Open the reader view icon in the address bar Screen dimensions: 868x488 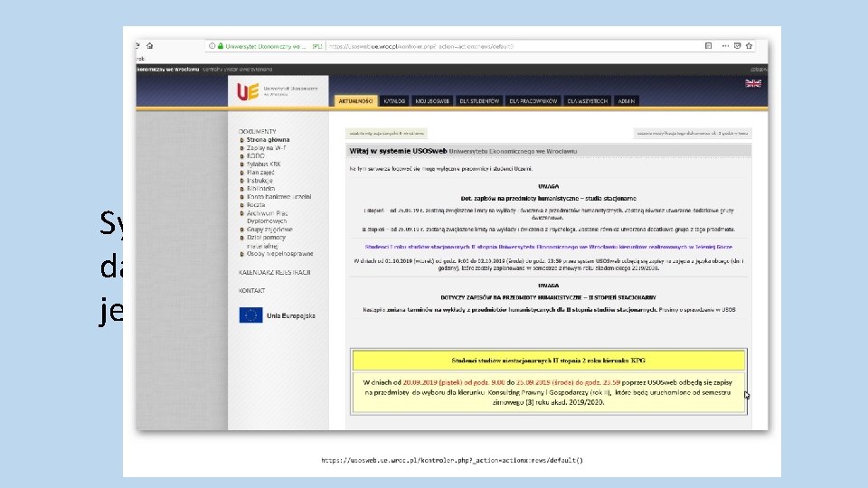708,46
